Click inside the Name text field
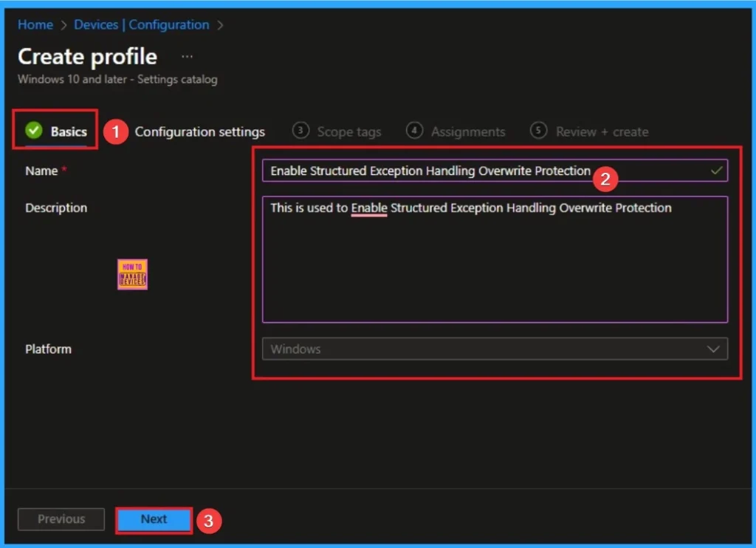This screenshot has width=756, height=548. [x=443, y=170]
